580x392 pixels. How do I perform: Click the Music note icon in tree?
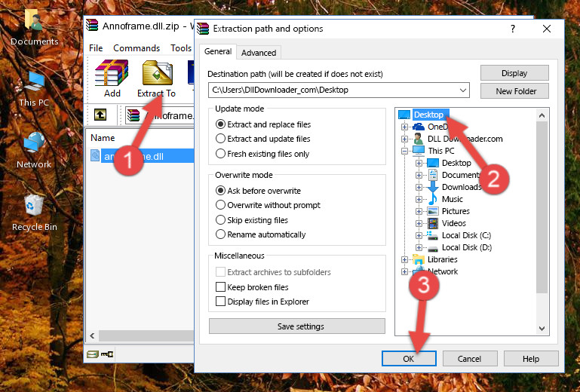pyautogui.click(x=432, y=199)
